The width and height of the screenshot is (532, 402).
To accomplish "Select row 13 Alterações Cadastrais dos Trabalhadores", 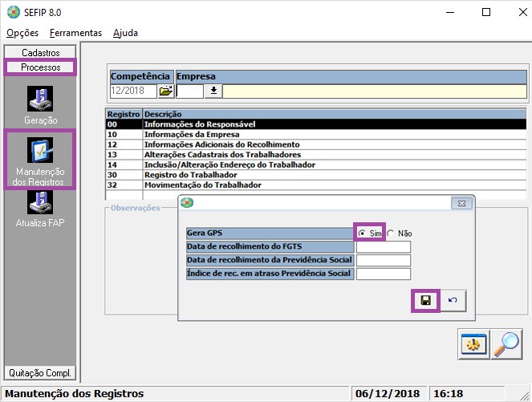I will tap(316, 155).
